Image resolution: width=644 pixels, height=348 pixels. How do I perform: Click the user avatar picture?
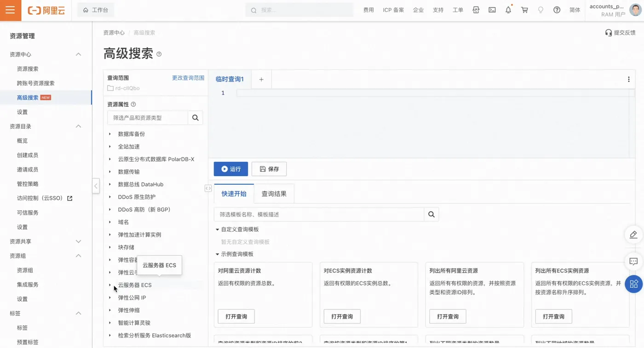tap(635, 10)
